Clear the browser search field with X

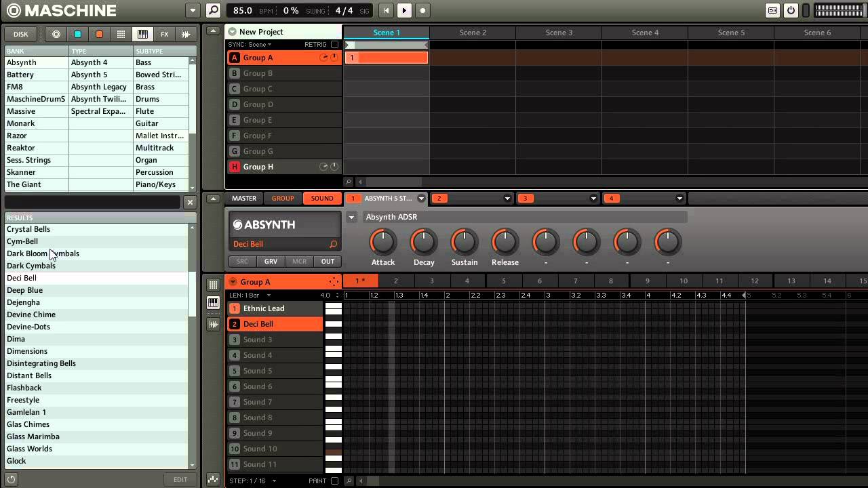(190, 202)
